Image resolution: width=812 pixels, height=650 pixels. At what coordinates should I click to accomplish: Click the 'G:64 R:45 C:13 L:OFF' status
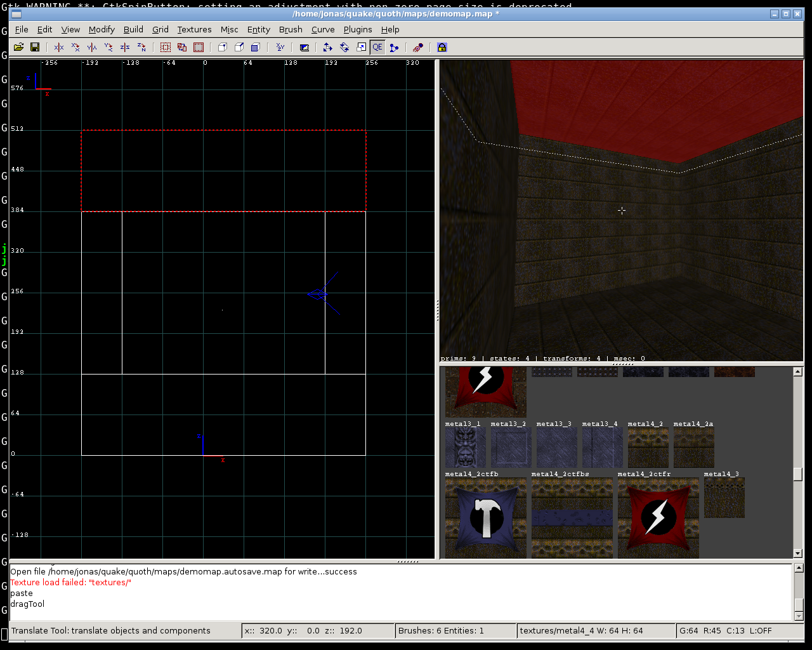(x=740, y=630)
